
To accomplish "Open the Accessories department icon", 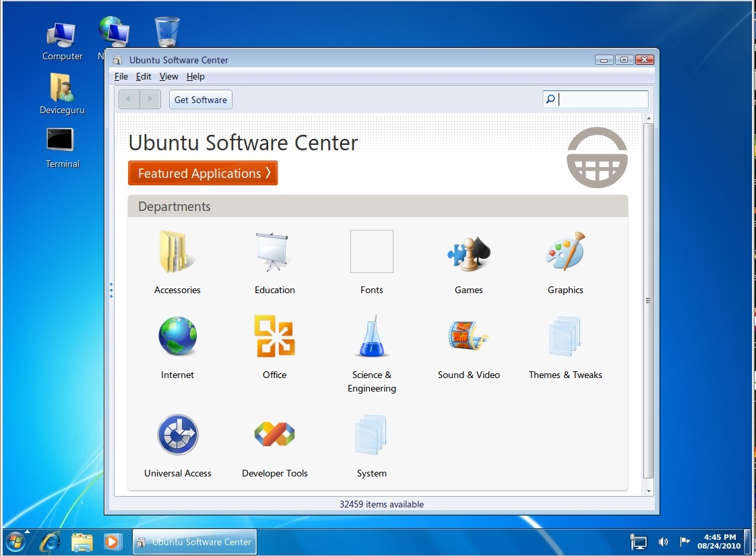I will (177, 251).
